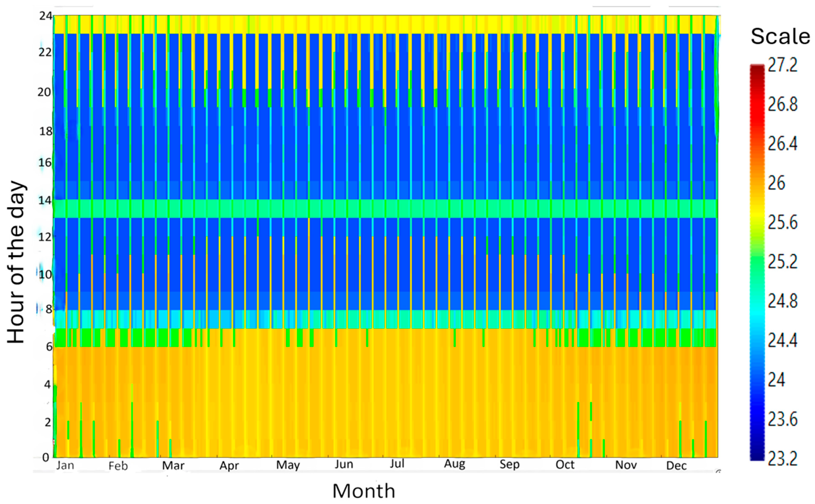
Task: Click the hour 14 y-axis tick label
Action: pos(45,200)
